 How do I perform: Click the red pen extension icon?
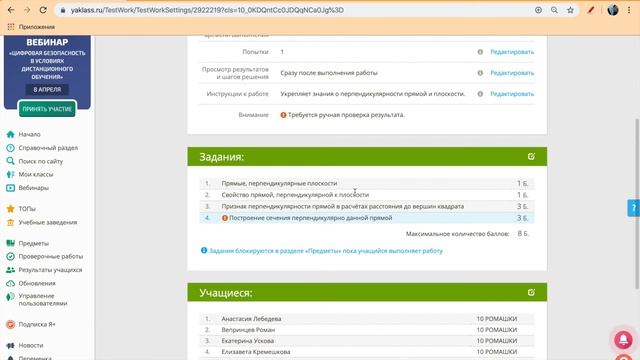pos(591,10)
